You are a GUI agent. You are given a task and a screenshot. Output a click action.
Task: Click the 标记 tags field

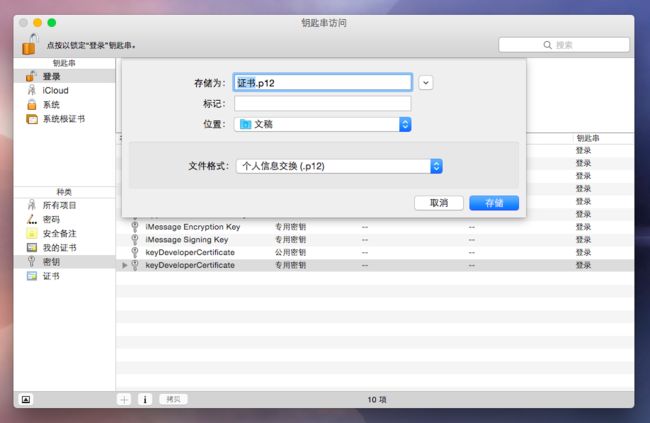(323, 104)
